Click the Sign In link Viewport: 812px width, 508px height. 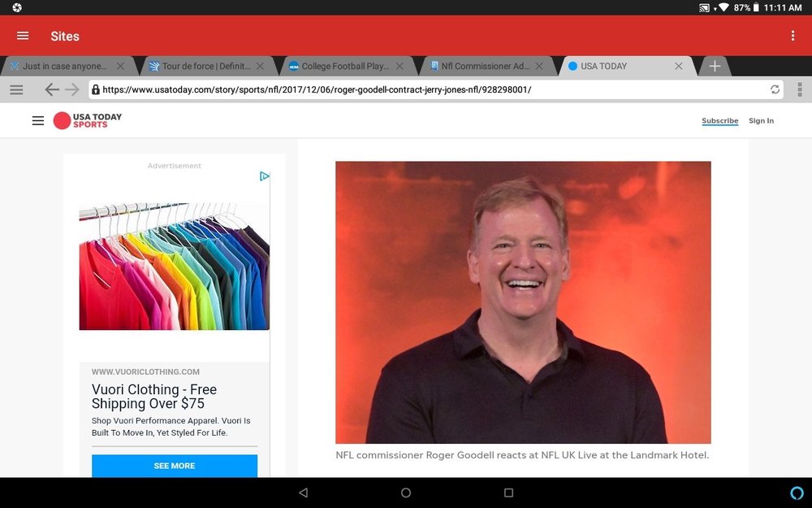[x=761, y=121]
